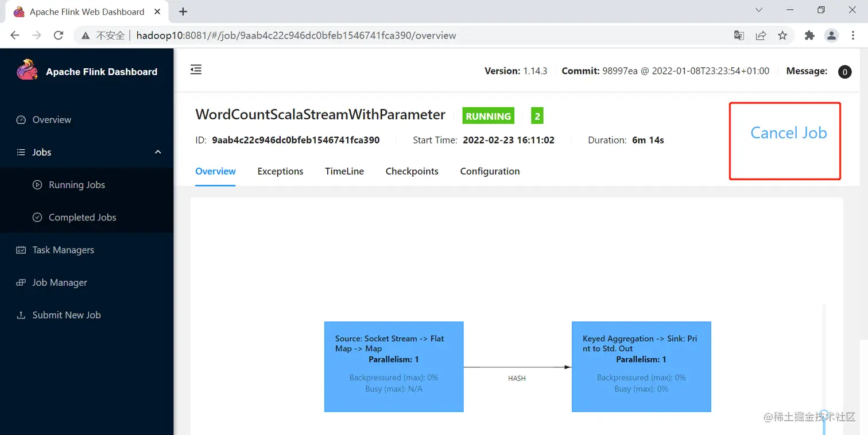Open the Chrome three-dot menu
The height and width of the screenshot is (435, 868).
point(854,36)
